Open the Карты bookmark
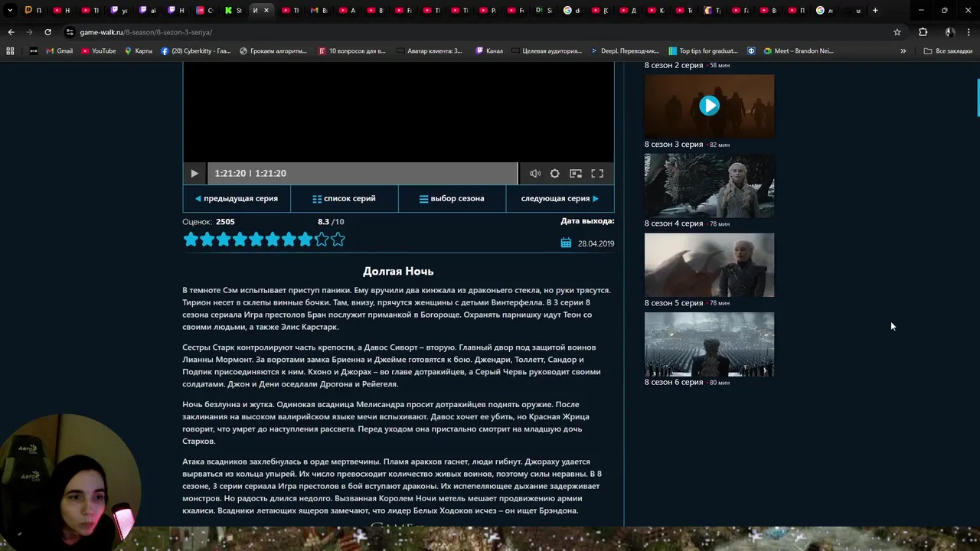Screen dimensions: 980x551 click(139, 51)
